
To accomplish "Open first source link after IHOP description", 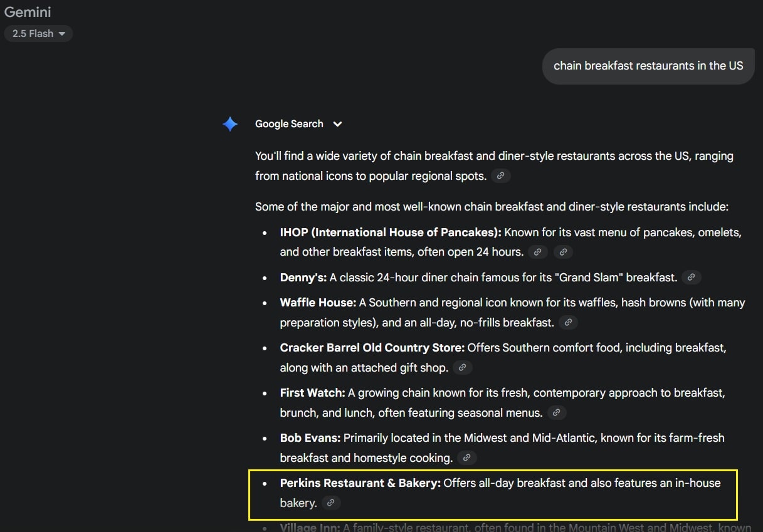I will coord(537,252).
